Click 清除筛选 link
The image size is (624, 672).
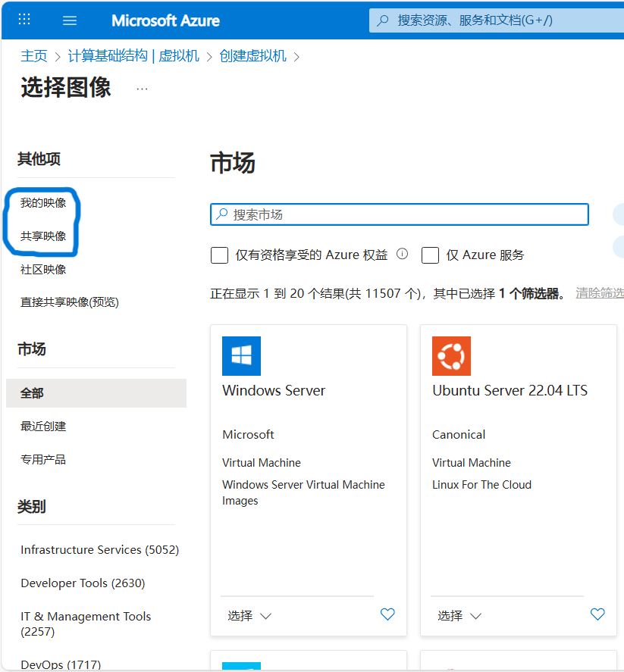click(x=599, y=293)
